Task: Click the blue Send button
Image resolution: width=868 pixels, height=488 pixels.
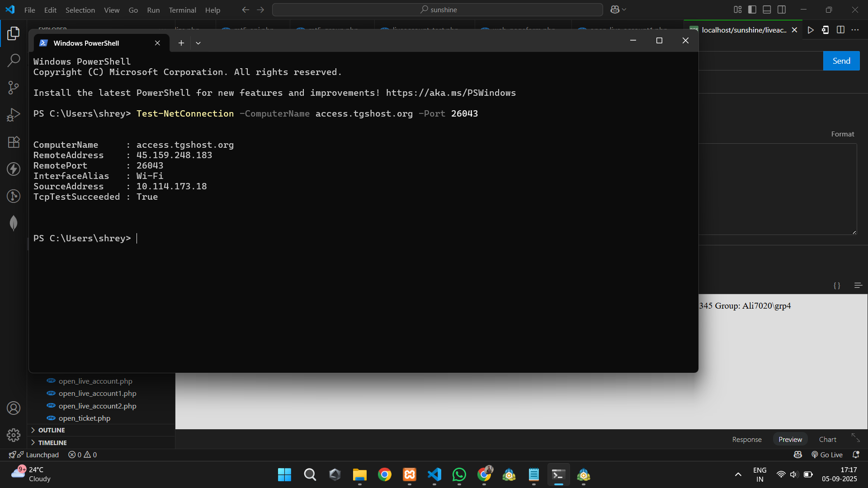Action: coord(841,61)
